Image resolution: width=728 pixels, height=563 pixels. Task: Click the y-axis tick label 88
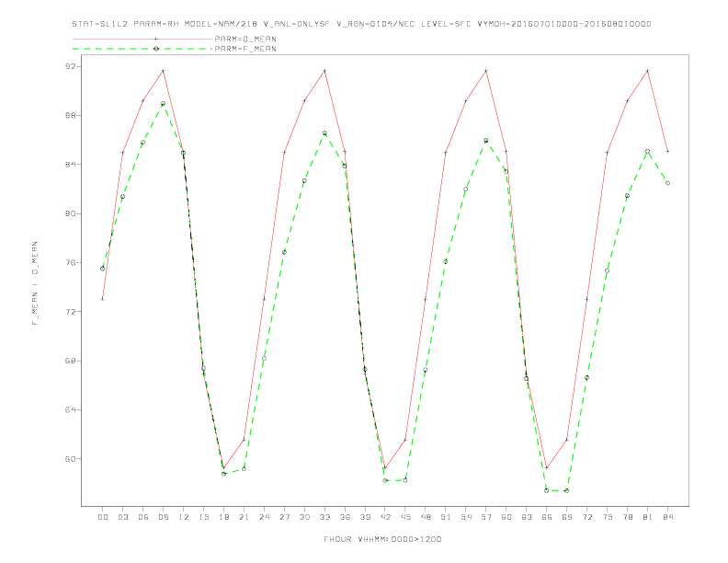tap(70, 115)
